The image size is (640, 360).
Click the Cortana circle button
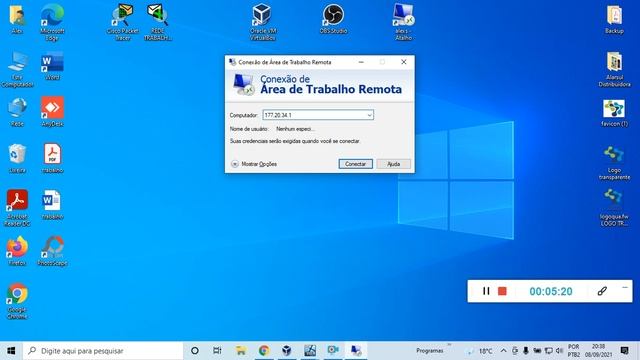click(195, 350)
